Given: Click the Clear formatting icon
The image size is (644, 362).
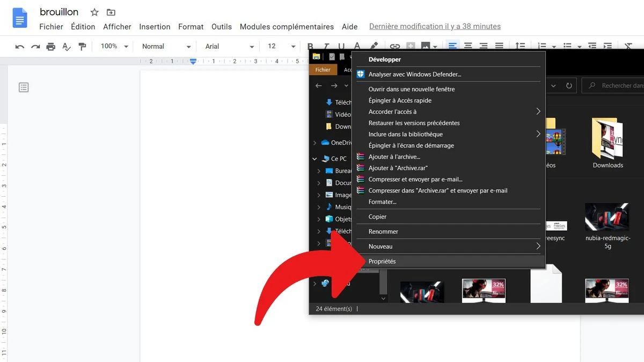Looking at the screenshot, I should coord(628,46).
